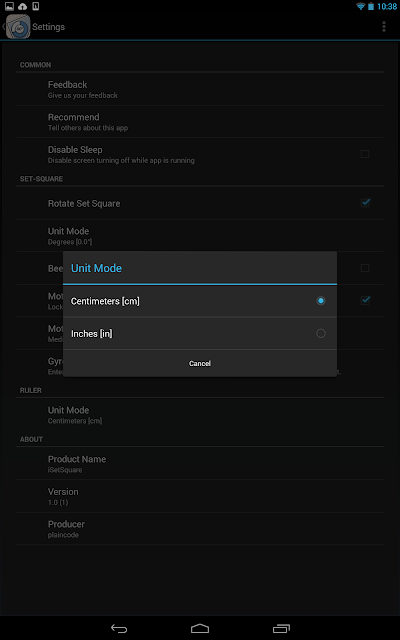Toggle the Rotate Set Square checkbox
The width and height of the screenshot is (400, 640).
(365, 203)
